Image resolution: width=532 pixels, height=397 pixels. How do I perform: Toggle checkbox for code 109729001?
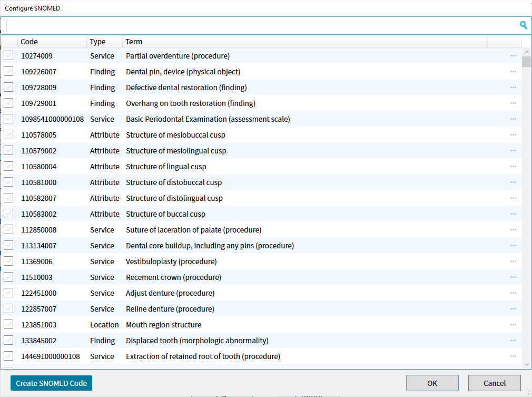(x=8, y=103)
